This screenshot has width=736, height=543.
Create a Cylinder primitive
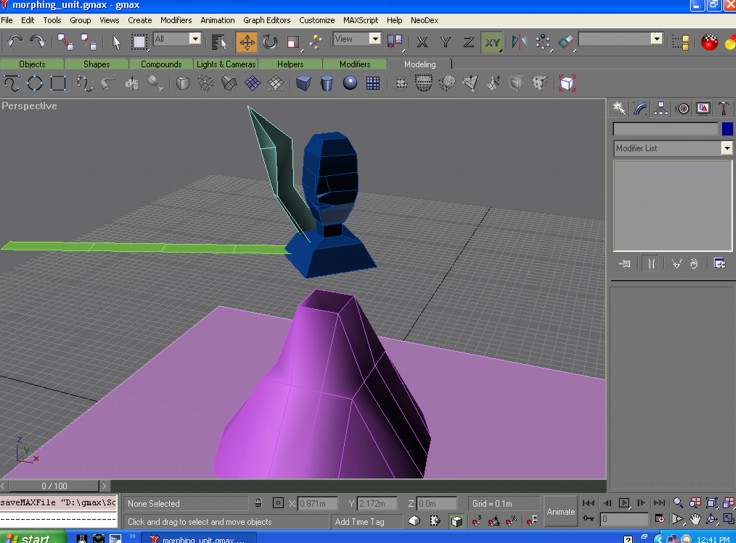(327, 83)
